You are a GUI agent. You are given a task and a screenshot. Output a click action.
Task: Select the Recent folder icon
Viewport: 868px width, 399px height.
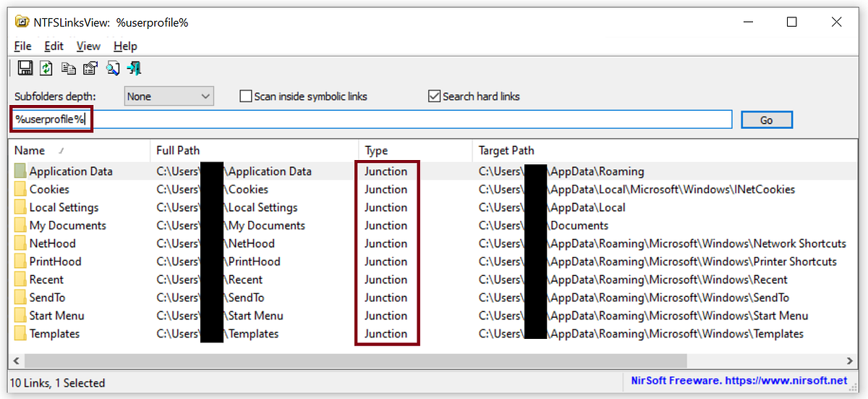[x=20, y=280]
